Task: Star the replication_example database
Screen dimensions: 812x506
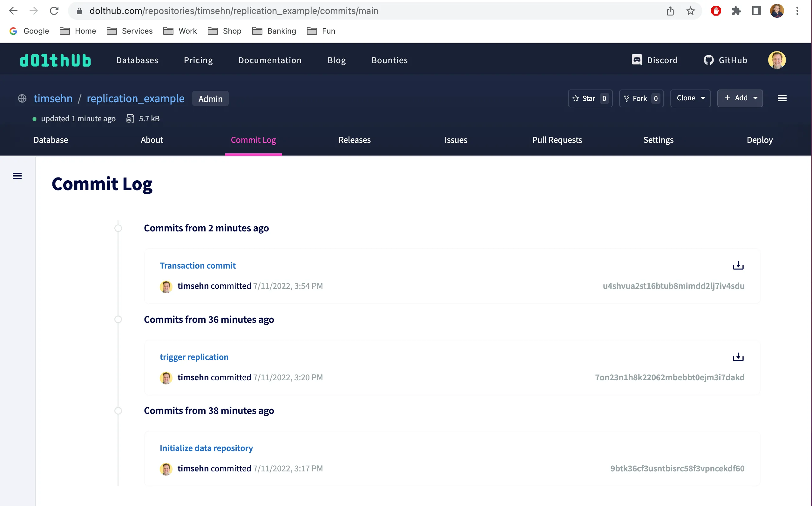Action: tap(590, 98)
